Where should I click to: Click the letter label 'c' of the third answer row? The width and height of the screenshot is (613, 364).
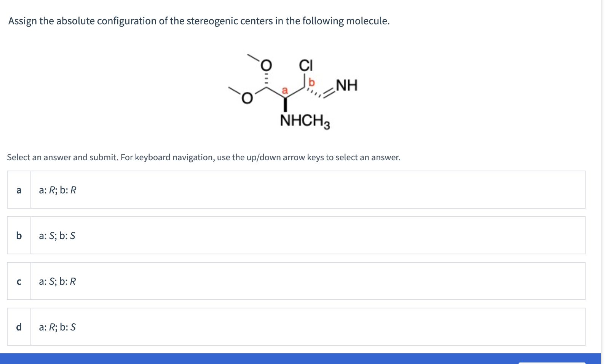19,282
